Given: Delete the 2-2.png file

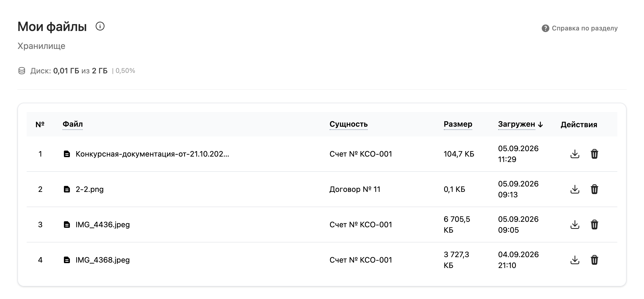Looking at the screenshot, I should pyautogui.click(x=594, y=189).
